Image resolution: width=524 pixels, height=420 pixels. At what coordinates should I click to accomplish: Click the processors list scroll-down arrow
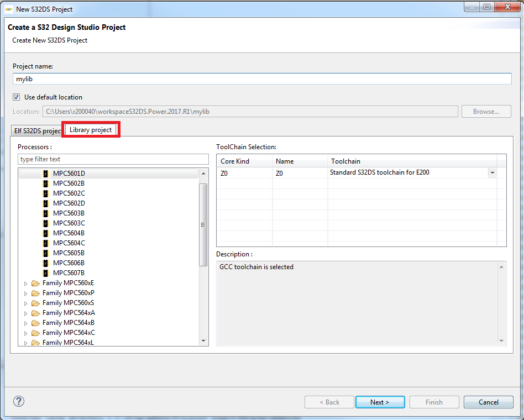pos(203,341)
